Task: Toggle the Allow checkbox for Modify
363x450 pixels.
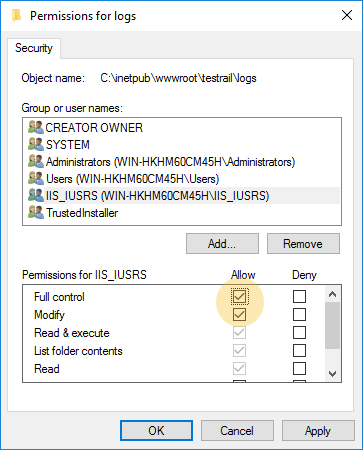Action: pyautogui.click(x=239, y=314)
